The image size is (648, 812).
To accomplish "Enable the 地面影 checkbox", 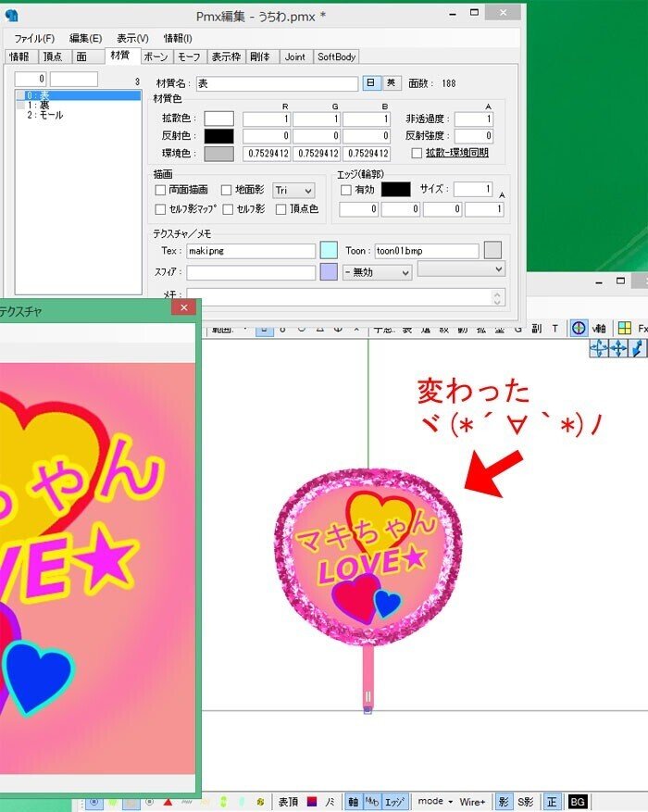I will 226,190.
